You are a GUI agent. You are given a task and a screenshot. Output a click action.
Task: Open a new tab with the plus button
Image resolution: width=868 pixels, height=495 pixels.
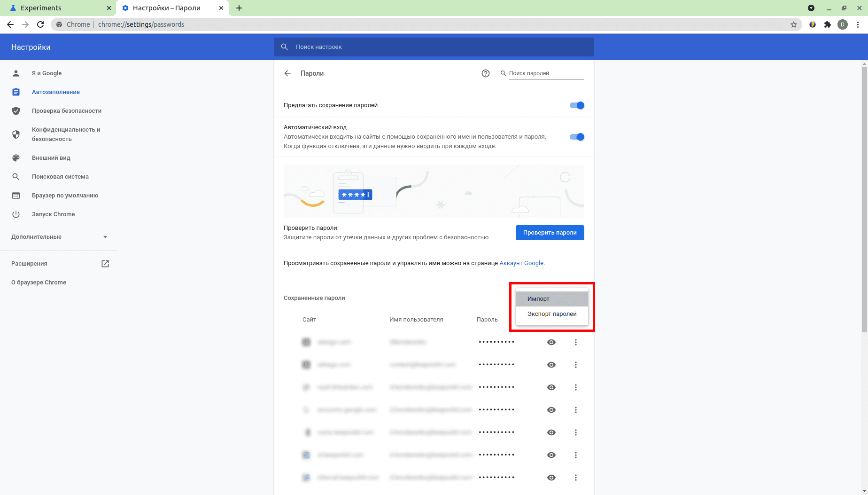239,8
